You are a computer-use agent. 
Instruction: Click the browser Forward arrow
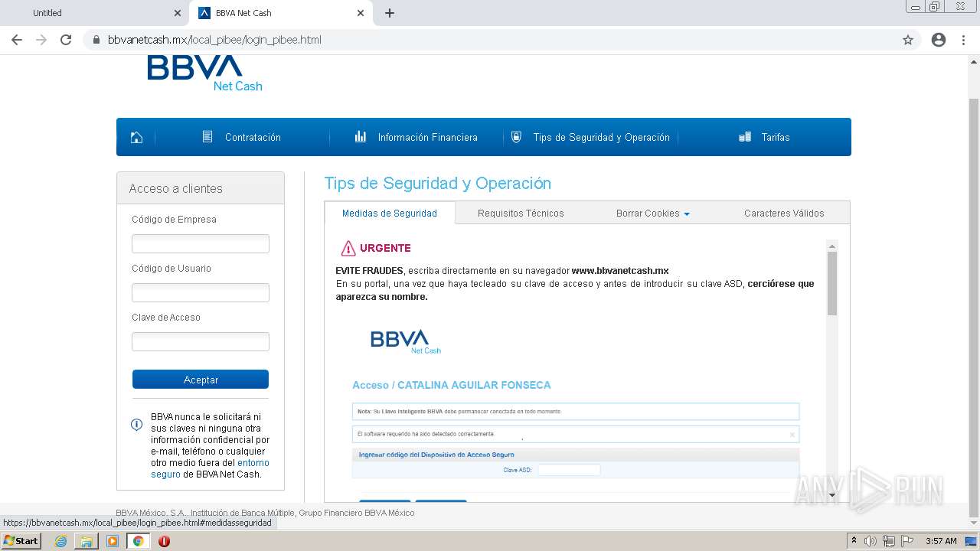(x=41, y=40)
